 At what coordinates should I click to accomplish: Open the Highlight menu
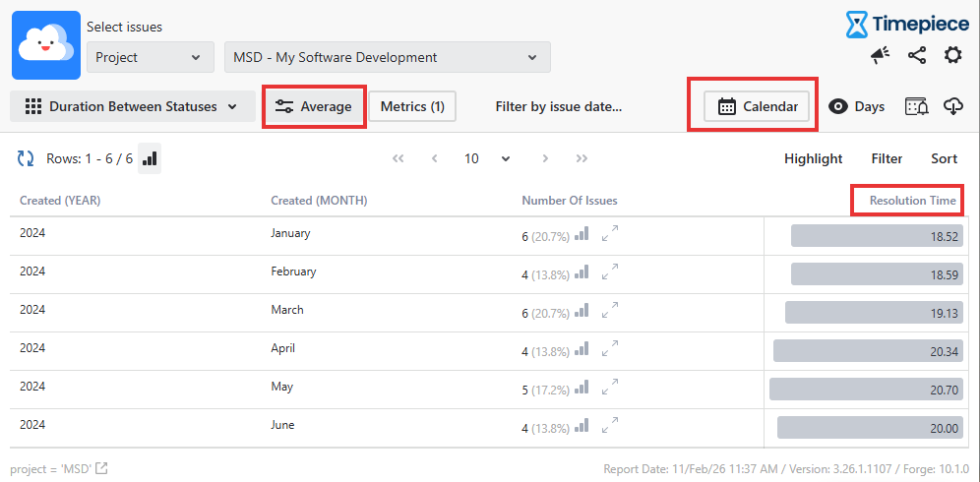813,158
